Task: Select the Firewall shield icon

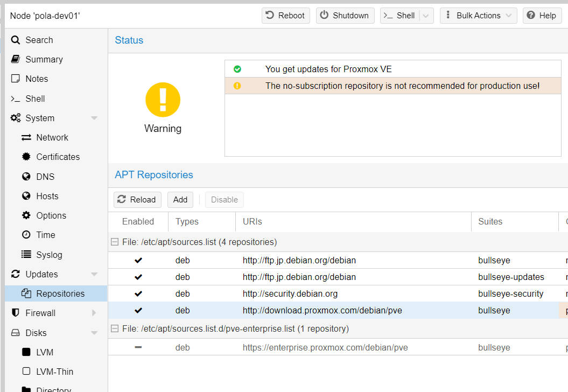Action: (16, 313)
